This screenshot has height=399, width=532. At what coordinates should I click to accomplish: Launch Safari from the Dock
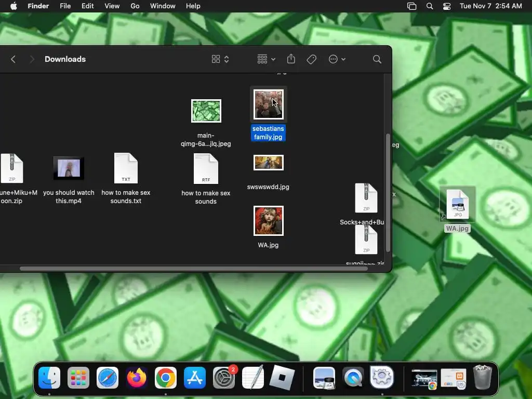(x=107, y=377)
